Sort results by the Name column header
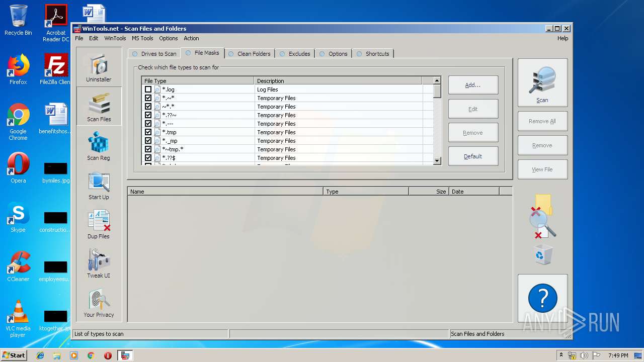 pos(225,192)
